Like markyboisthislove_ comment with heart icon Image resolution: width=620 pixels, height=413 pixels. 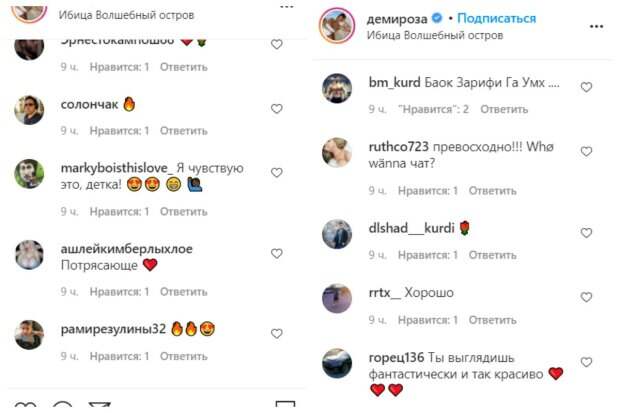click(277, 172)
